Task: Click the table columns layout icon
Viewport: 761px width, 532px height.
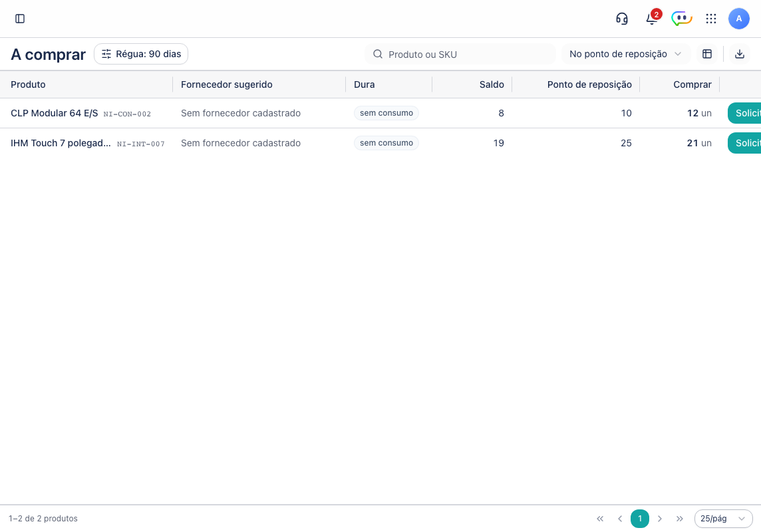Action: coord(707,54)
